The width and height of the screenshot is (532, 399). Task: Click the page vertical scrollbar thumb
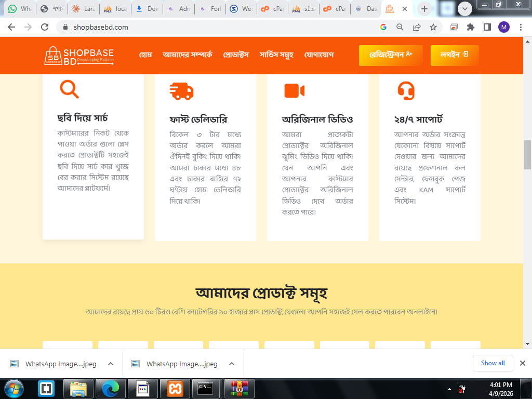[x=527, y=154]
